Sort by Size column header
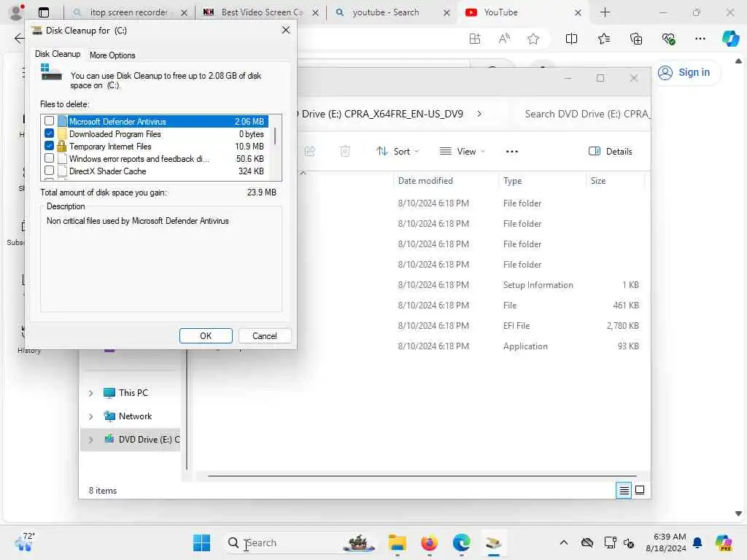This screenshot has width=747, height=560. click(598, 181)
